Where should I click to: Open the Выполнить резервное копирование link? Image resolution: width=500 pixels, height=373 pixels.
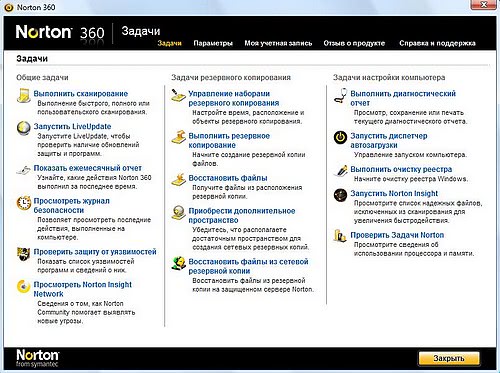[229, 141]
